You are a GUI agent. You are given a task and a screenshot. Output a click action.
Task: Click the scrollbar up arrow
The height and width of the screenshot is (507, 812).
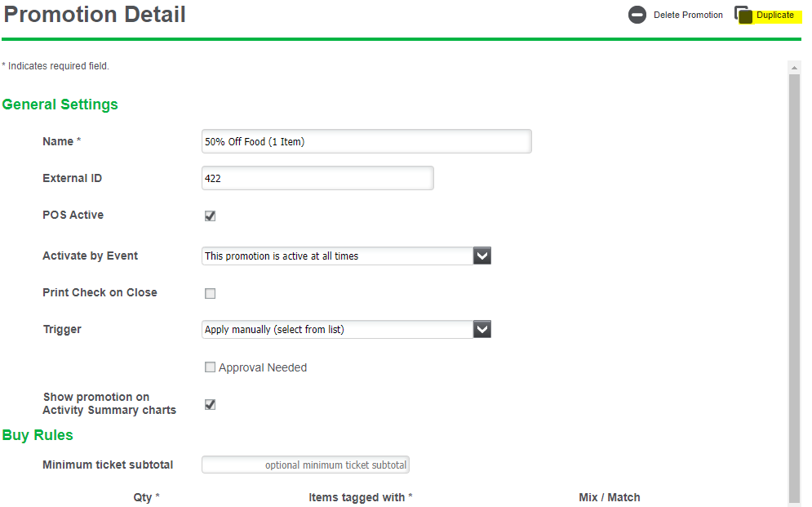(794, 67)
